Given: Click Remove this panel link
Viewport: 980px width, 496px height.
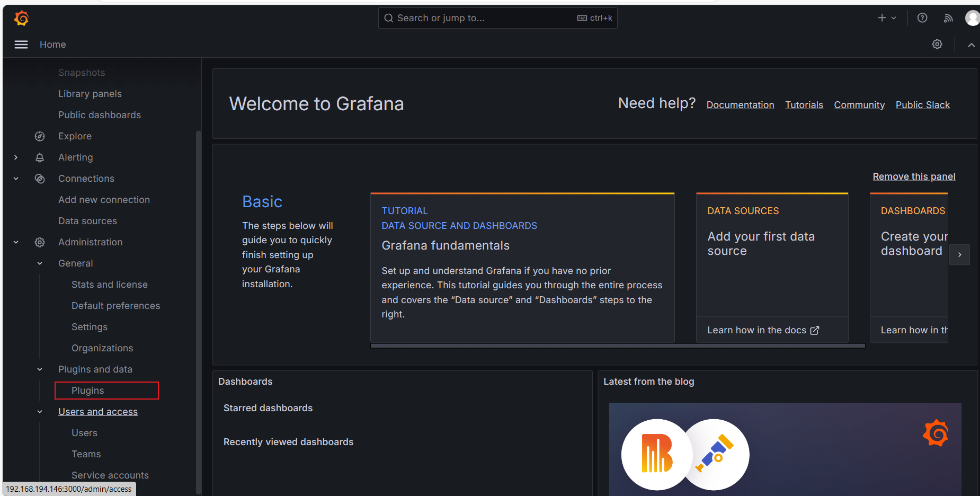Looking at the screenshot, I should (914, 176).
